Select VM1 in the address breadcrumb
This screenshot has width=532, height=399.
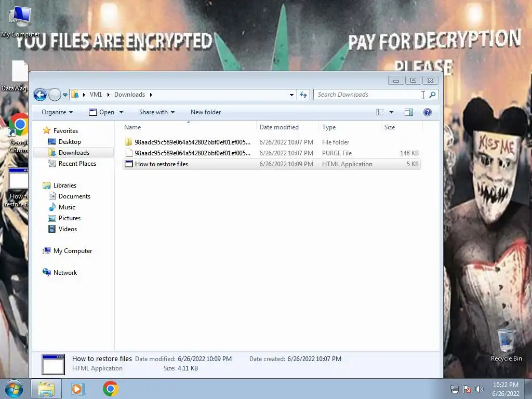[x=96, y=95]
